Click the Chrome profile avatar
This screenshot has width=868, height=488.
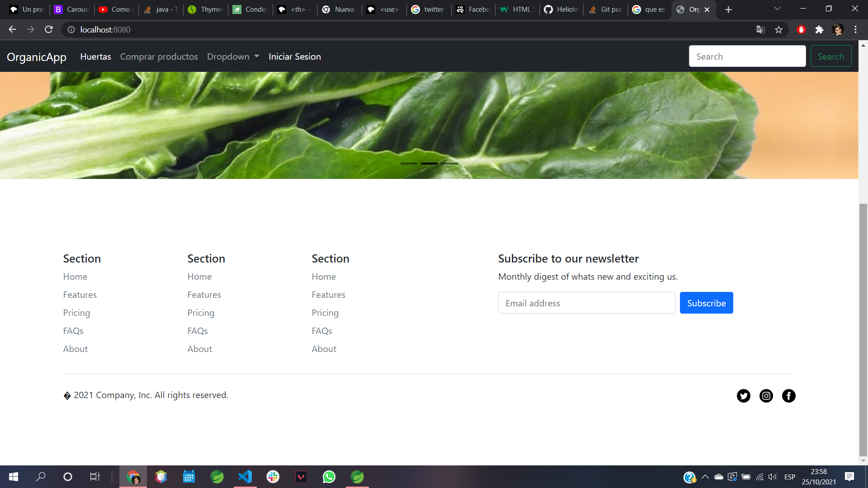pos(839,29)
